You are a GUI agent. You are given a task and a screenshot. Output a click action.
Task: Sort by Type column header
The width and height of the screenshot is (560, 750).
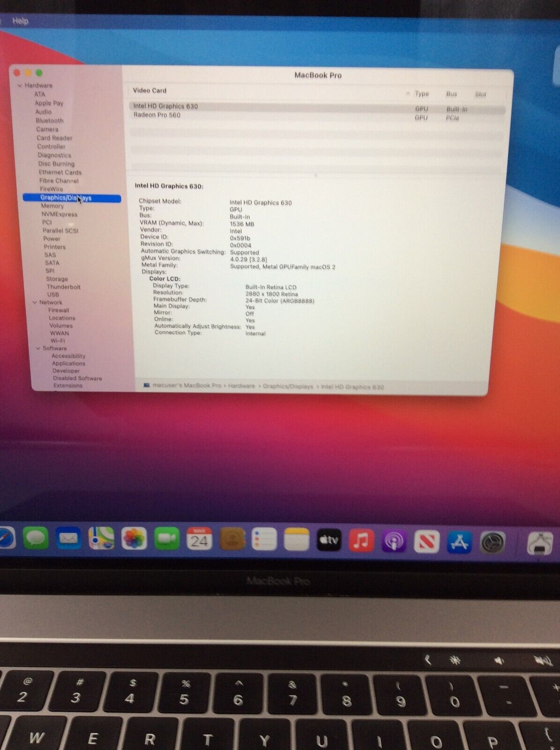point(422,94)
